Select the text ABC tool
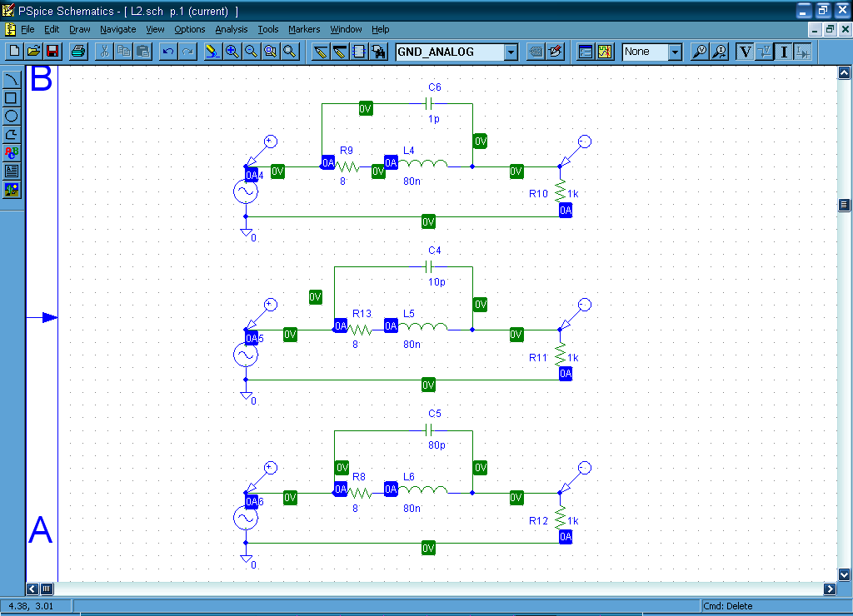 point(12,153)
